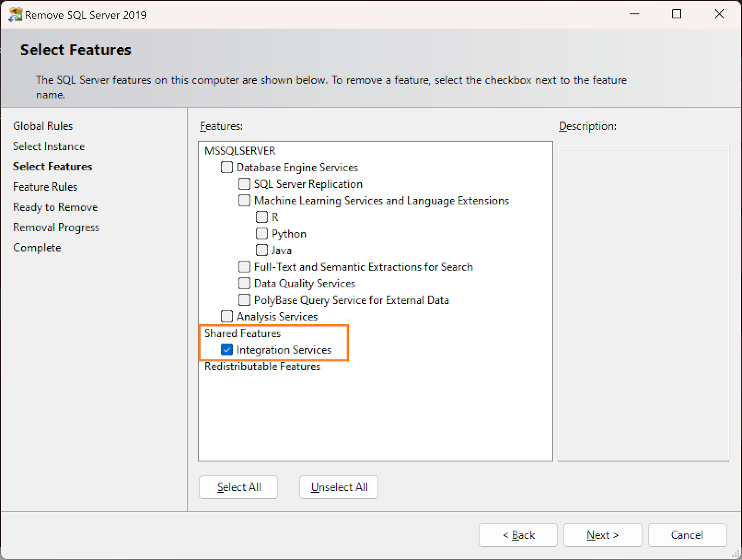Check PolyBase Query Service for External Data
This screenshot has height=560, width=742.
tap(244, 300)
